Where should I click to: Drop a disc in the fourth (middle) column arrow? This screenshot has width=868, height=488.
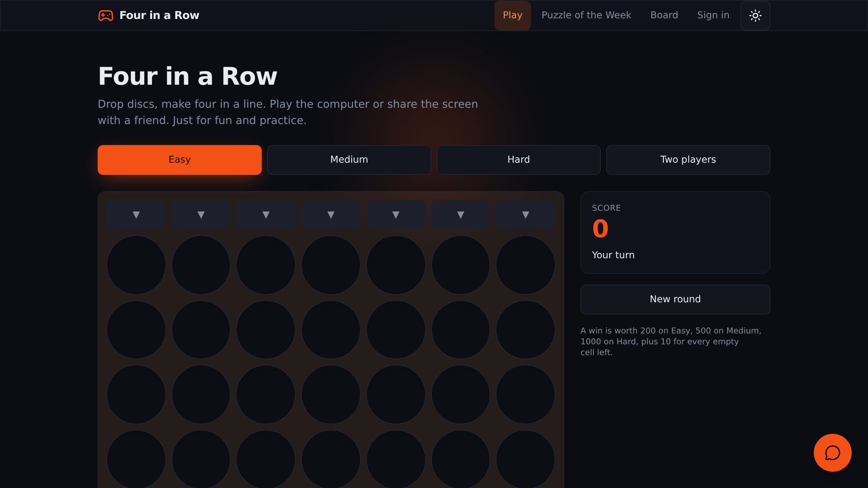click(331, 215)
